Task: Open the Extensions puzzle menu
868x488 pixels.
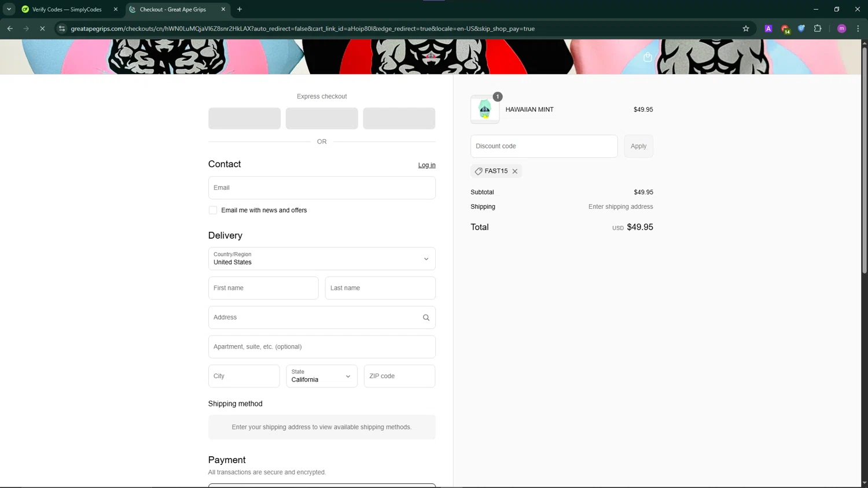Action: [x=818, y=28]
